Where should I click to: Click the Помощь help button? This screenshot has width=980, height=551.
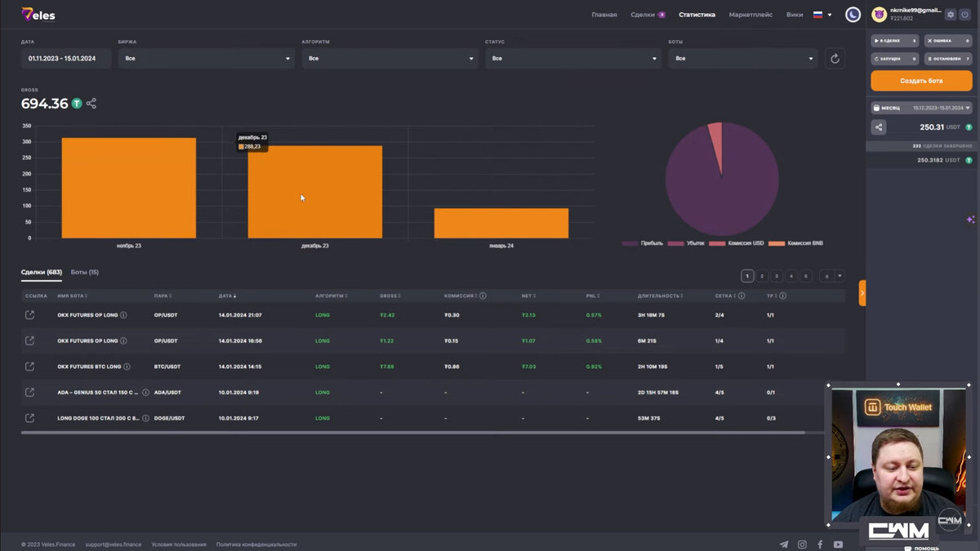pyautogui.click(x=921, y=548)
